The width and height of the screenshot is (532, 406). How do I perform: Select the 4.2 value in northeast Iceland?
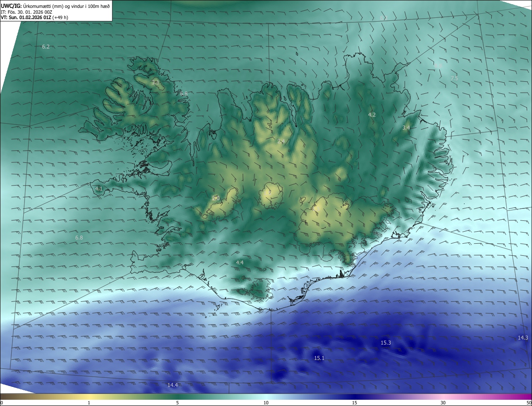[x=372, y=115]
